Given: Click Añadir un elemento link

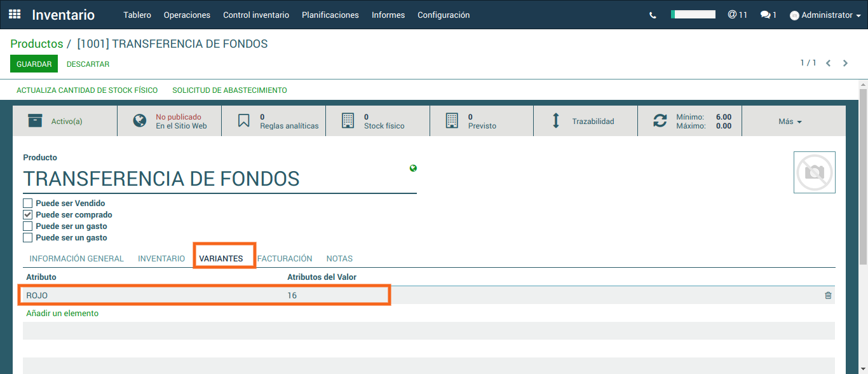Looking at the screenshot, I should 62,314.
